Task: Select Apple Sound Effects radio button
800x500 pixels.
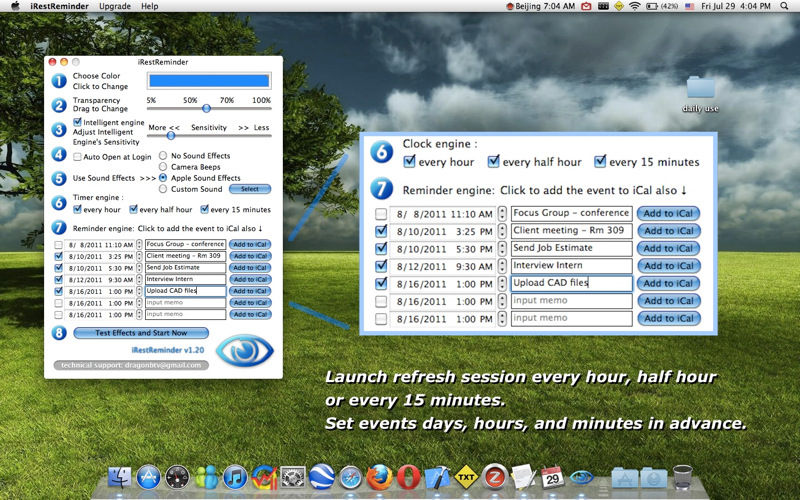Action: pos(163,178)
